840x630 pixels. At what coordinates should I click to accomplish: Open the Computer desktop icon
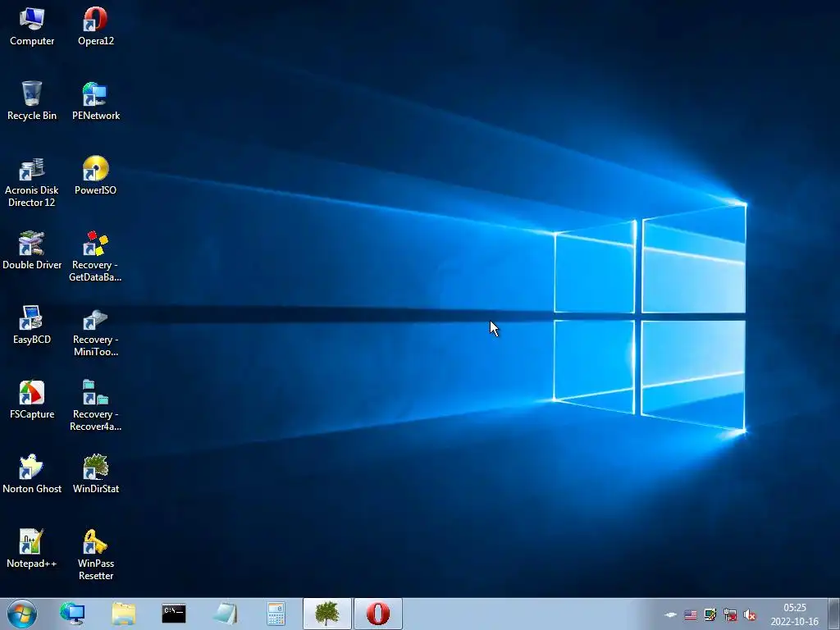(32, 25)
